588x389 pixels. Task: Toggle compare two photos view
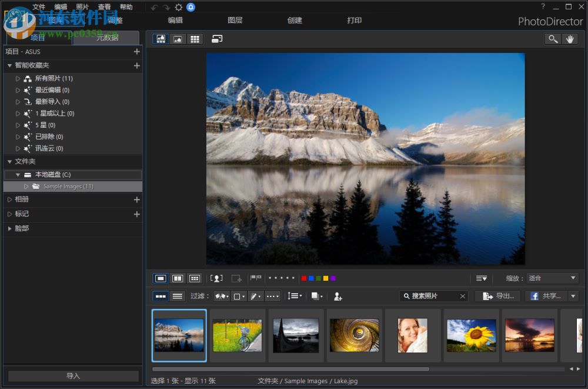[x=177, y=278]
